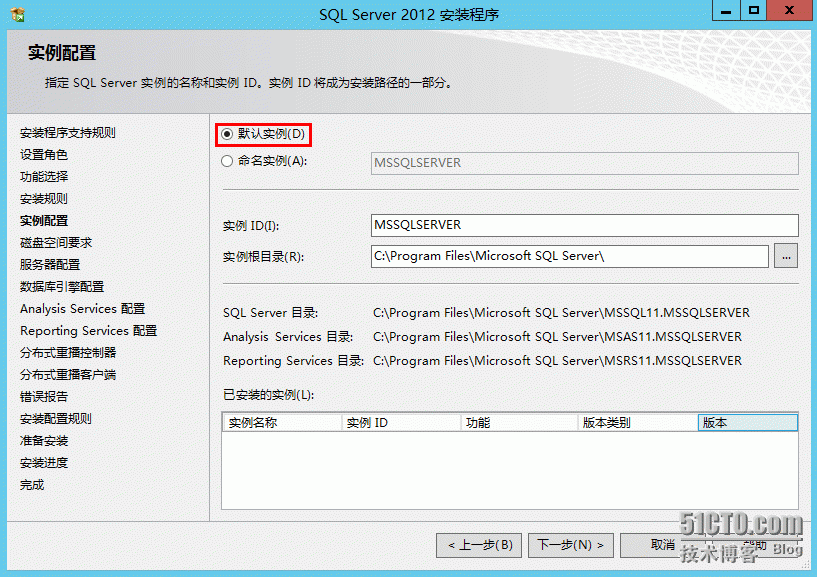
Task: Click the 实例名称 column header
Action: coord(282,423)
